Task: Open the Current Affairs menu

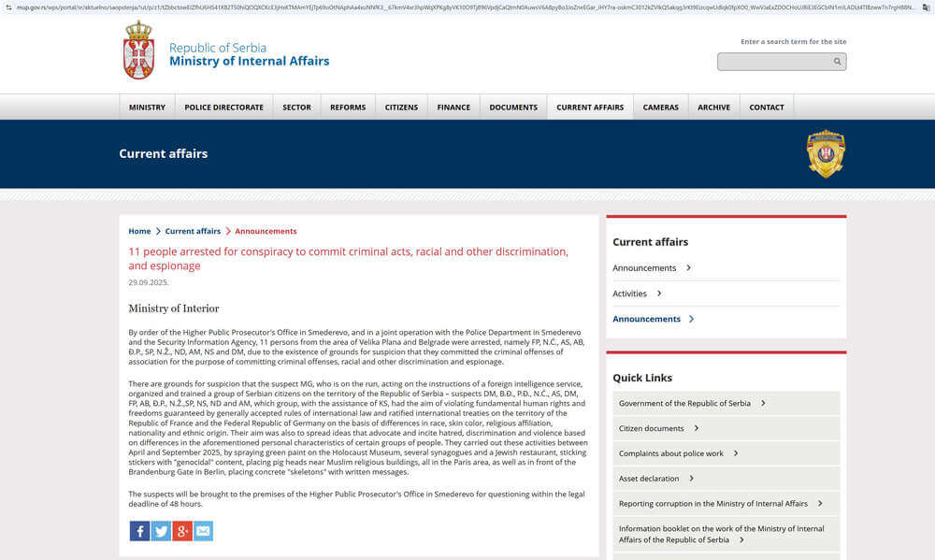Action: point(590,108)
